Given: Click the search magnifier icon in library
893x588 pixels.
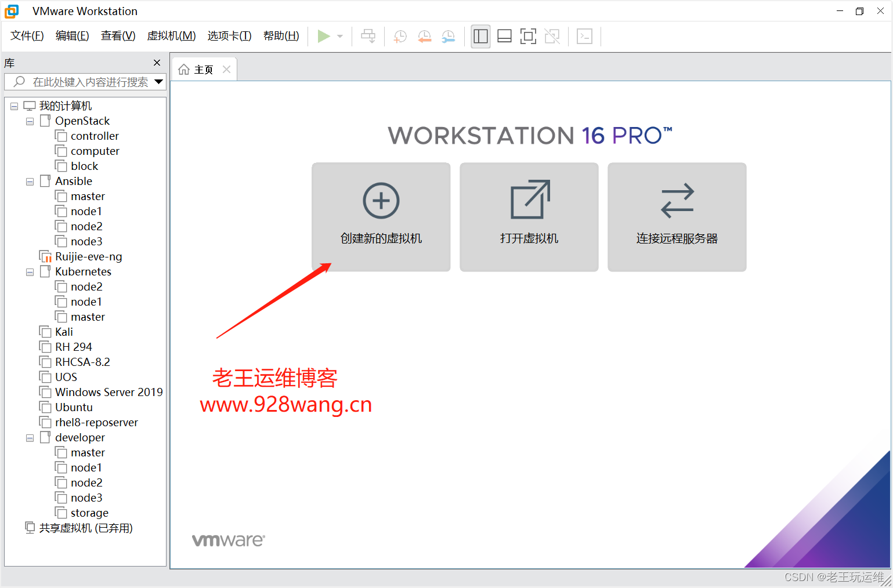Looking at the screenshot, I should point(19,82).
